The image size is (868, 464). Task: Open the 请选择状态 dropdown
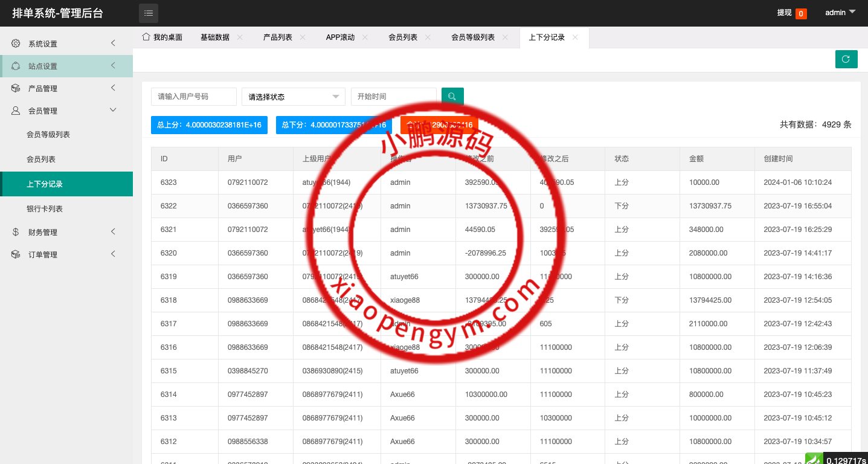[293, 97]
